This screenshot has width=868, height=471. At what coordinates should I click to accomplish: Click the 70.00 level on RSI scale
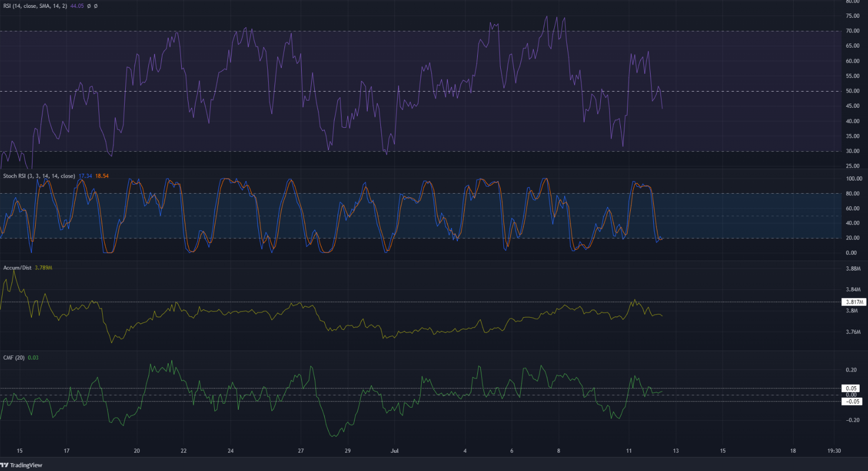[852, 31]
